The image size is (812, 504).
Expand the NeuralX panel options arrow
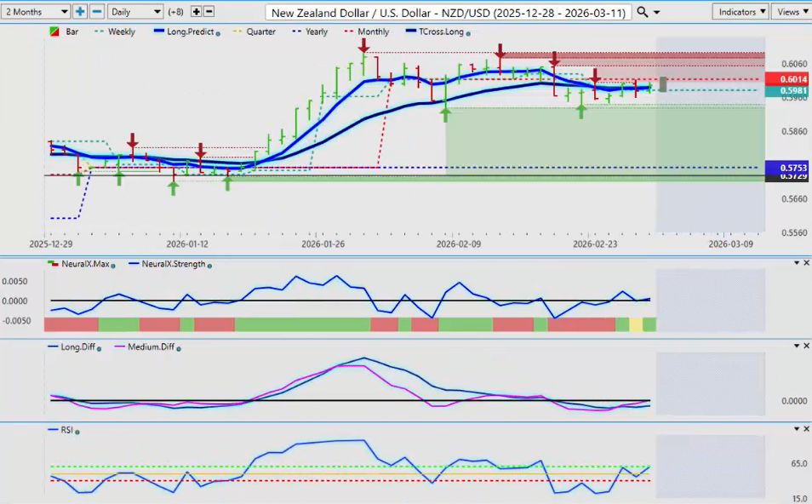(x=797, y=262)
